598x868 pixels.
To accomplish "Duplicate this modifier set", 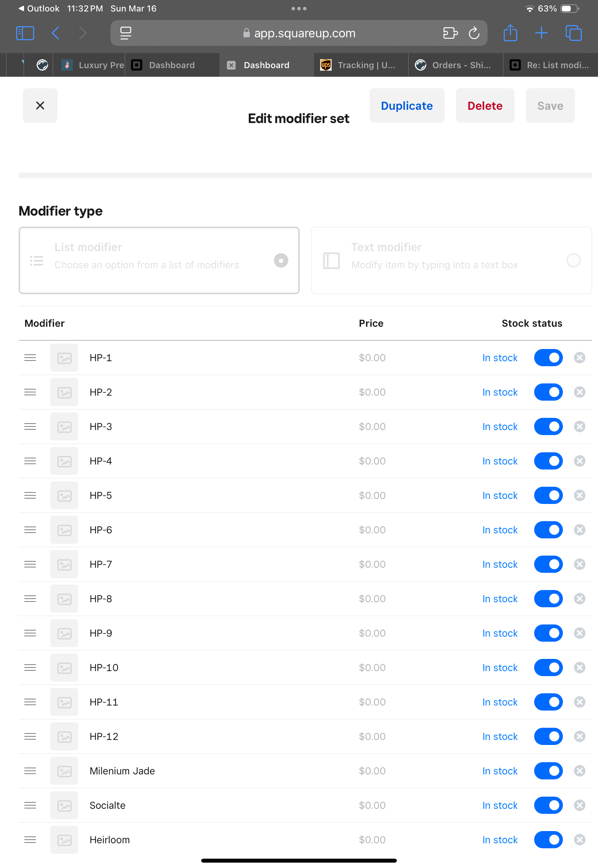I will (407, 105).
